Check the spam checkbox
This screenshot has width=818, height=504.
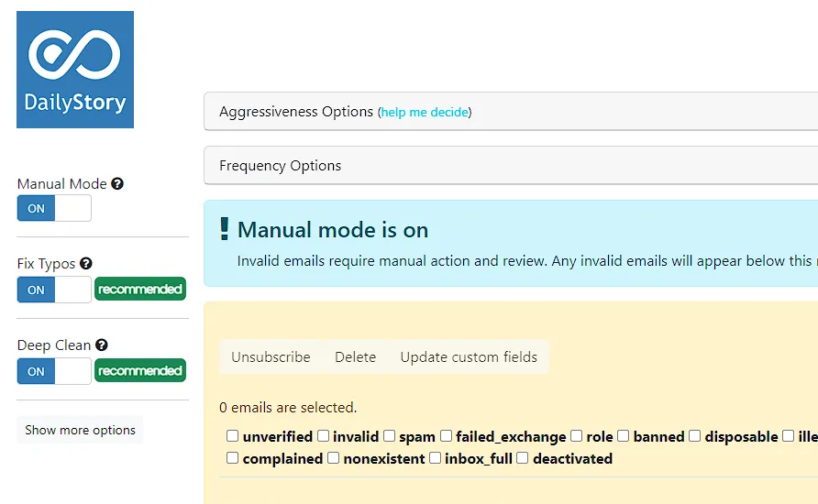coord(389,435)
